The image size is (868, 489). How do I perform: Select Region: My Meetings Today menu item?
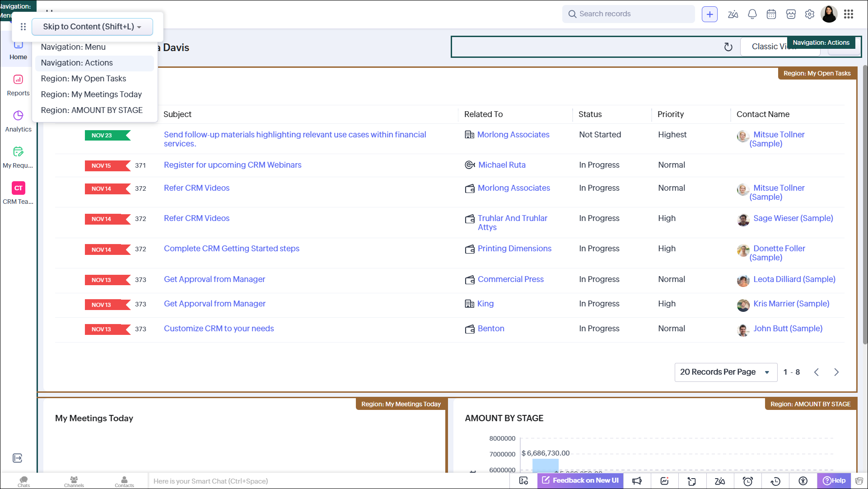[x=91, y=94]
